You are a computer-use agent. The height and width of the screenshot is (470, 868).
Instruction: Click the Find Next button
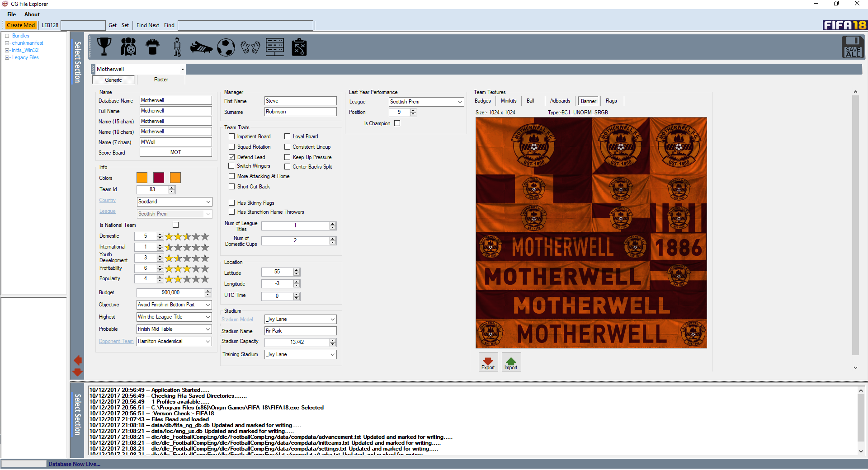point(148,25)
